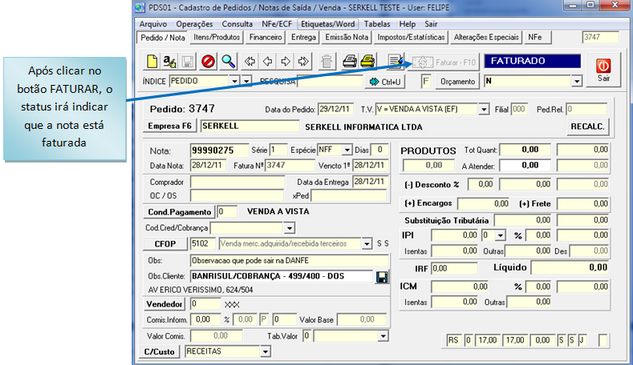Switch to the Entrega tab
Viewport: 633px width, 365px height.
[304, 38]
